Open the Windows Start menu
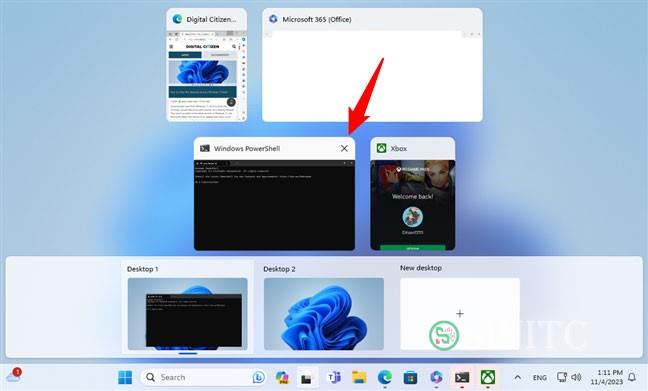648x391 pixels. point(125,377)
